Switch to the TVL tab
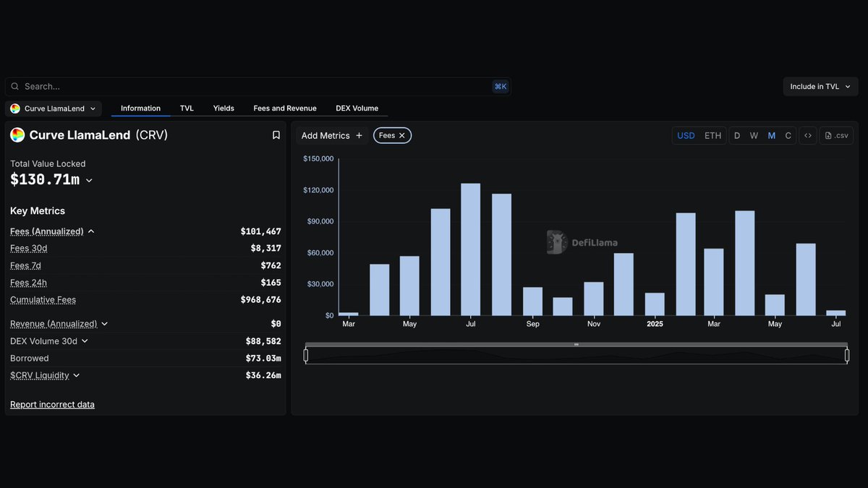This screenshot has height=488, width=868. (187, 108)
